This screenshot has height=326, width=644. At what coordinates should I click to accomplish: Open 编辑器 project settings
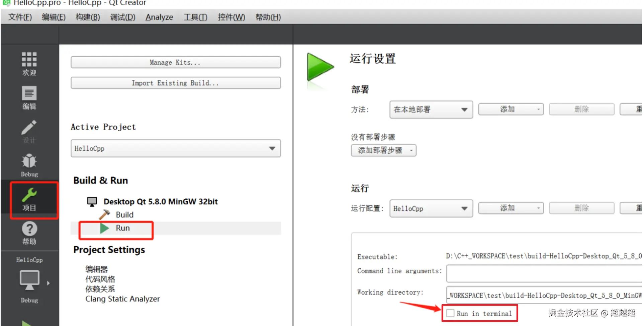click(97, 269)
